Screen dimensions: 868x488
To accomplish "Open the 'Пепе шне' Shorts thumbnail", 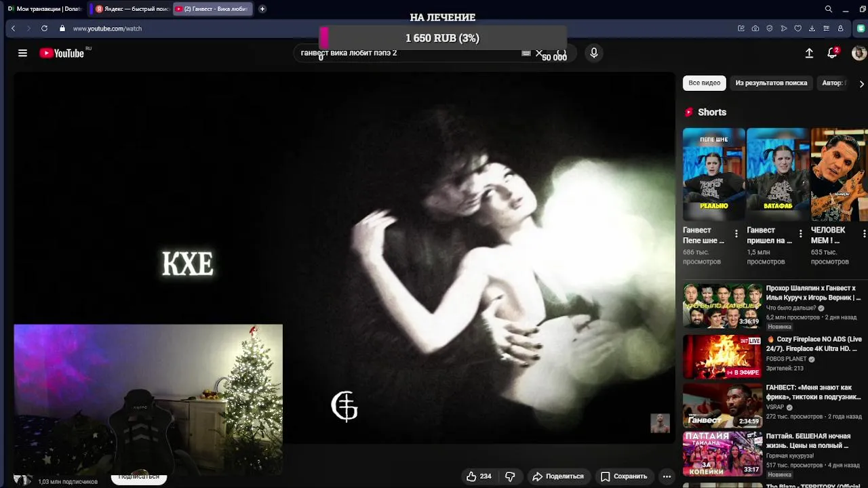I will [x=714, y=175].
